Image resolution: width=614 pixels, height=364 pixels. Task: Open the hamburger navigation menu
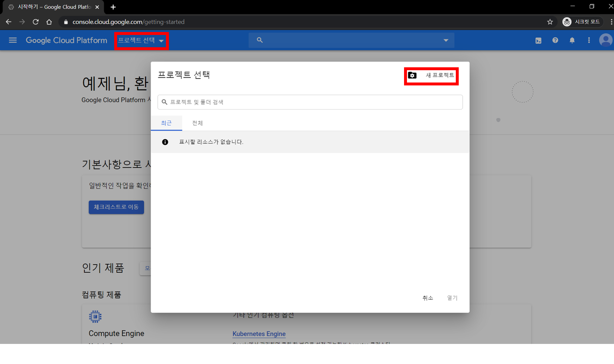(13, 40)
